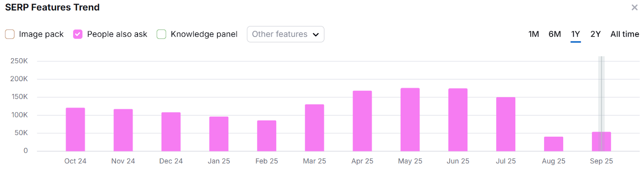The image size is (644, 172).
Task: Enable the Knowledge panel checkbox
Action: 161,34
